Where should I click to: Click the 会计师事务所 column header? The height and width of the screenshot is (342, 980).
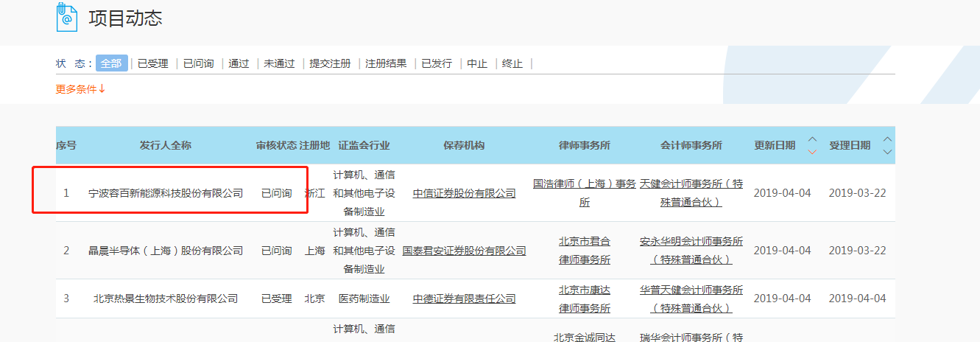coord(691,145)
